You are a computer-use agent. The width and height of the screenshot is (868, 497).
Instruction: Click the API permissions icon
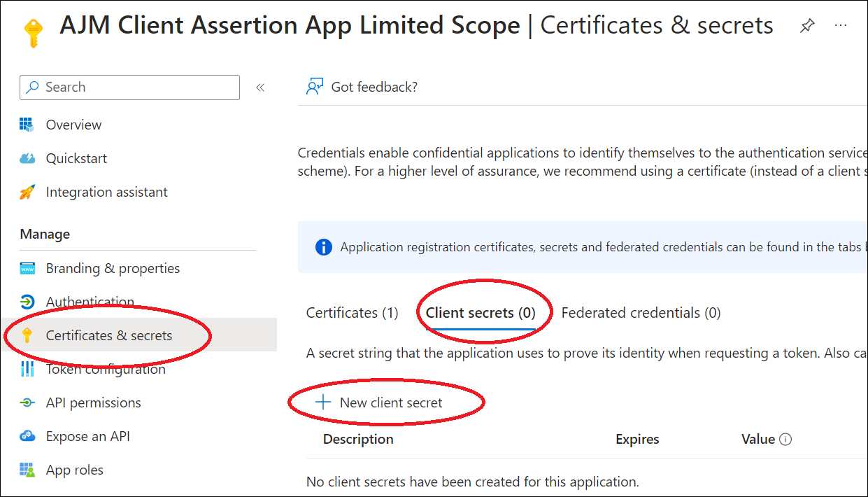click(27, 403)
